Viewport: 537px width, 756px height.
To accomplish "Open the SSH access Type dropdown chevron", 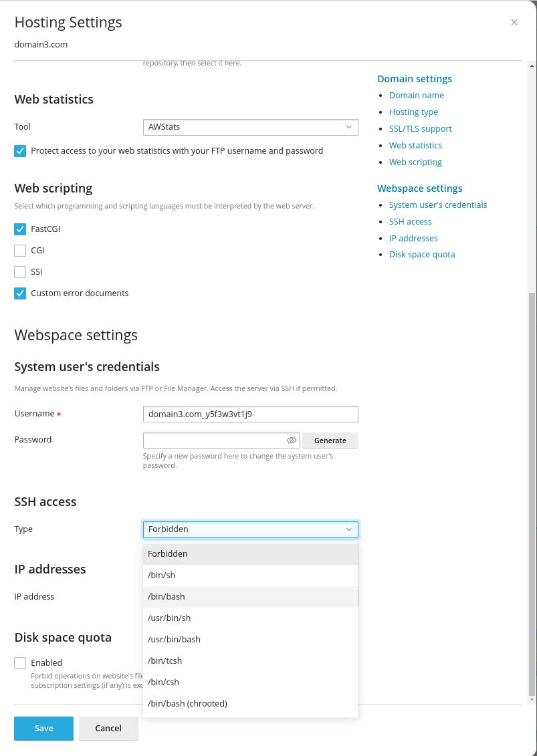I will point(348,529).
